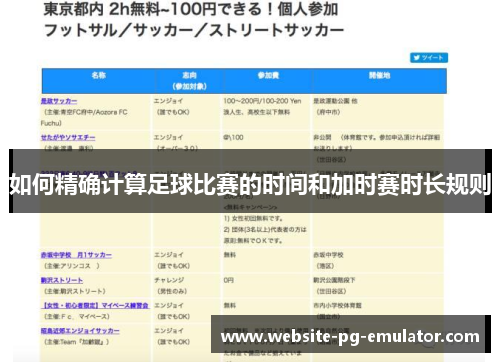500x362 pixels.
Task: Click the line 1) 女性初回無料です。
Action: (x=254, y=218)
